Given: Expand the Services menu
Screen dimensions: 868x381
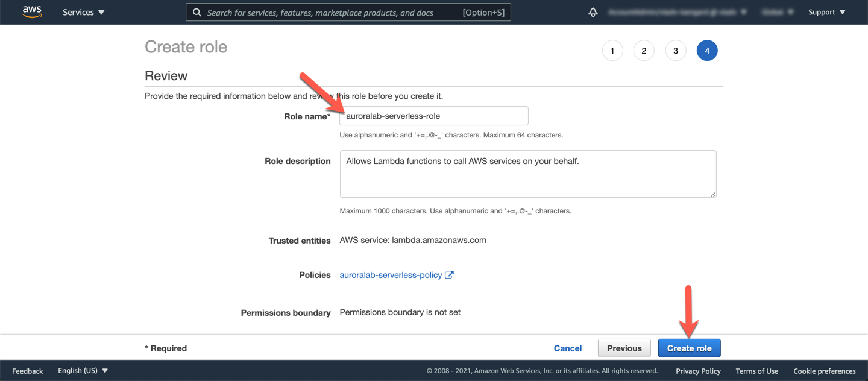Looking at the screenshot, I should pyautogui.click(x=83, y=12).
